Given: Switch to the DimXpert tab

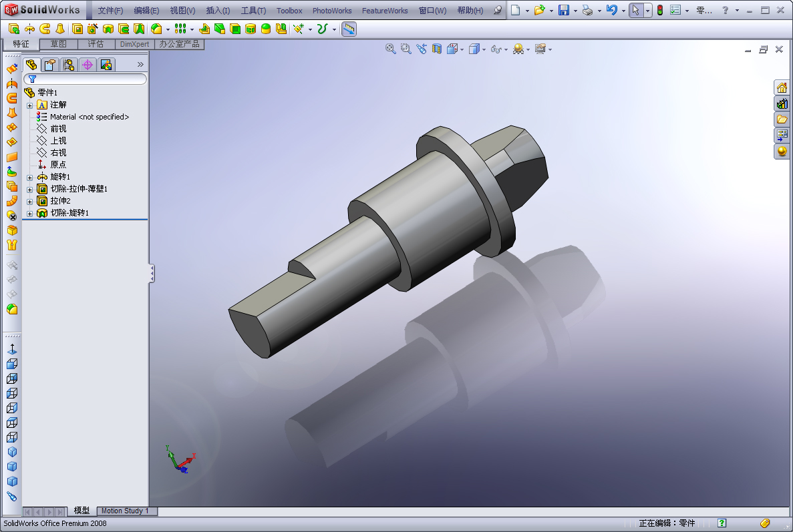Looking at the screenshot, I should pos(134,44).
